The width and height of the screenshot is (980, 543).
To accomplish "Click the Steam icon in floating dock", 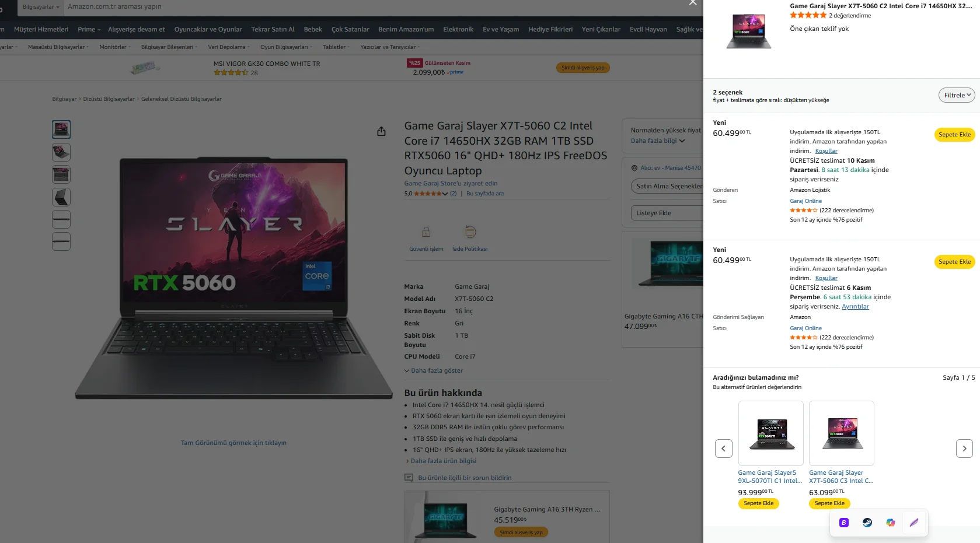I will coord(867,523).
